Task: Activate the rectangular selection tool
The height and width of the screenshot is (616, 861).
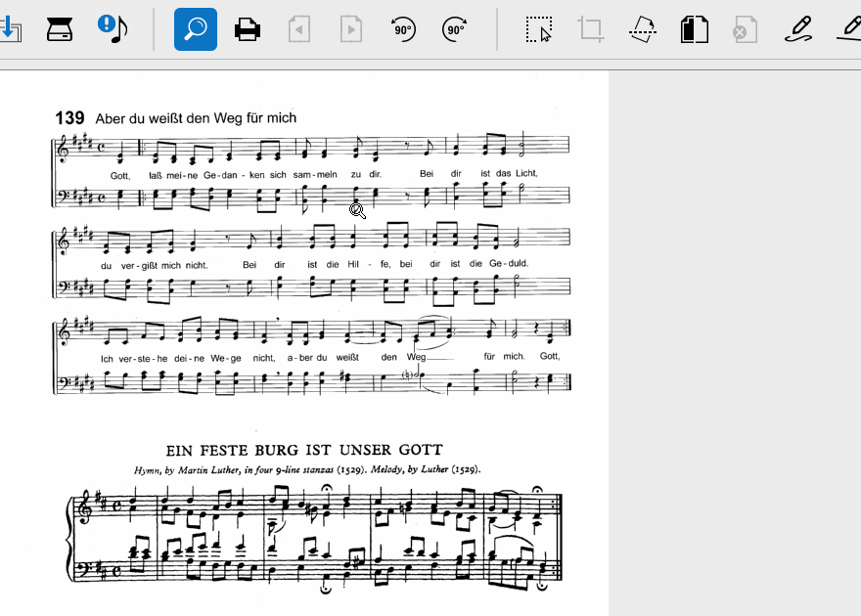Action: tap(538, 29)
